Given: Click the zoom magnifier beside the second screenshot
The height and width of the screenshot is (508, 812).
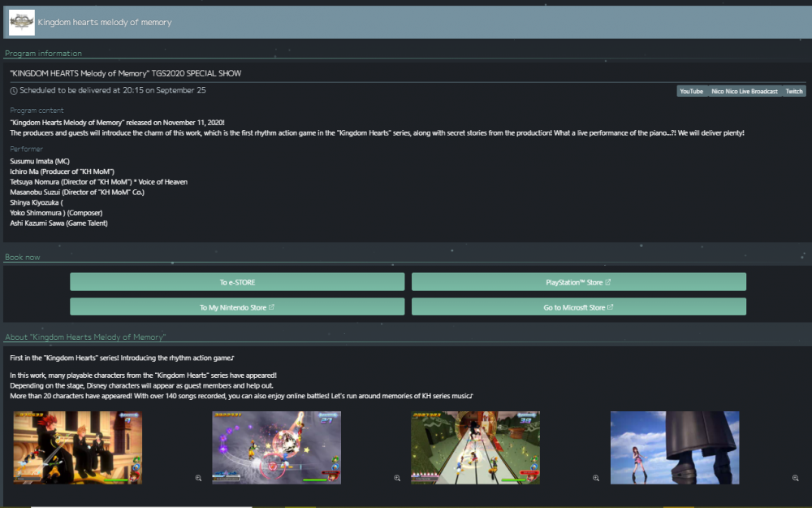Looking at the screenshot, I should tap(397, 478).
